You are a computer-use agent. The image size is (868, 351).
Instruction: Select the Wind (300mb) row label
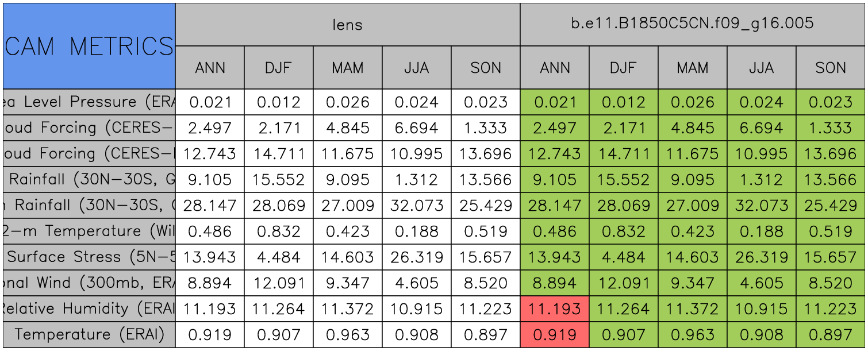[x=89, y=283]
